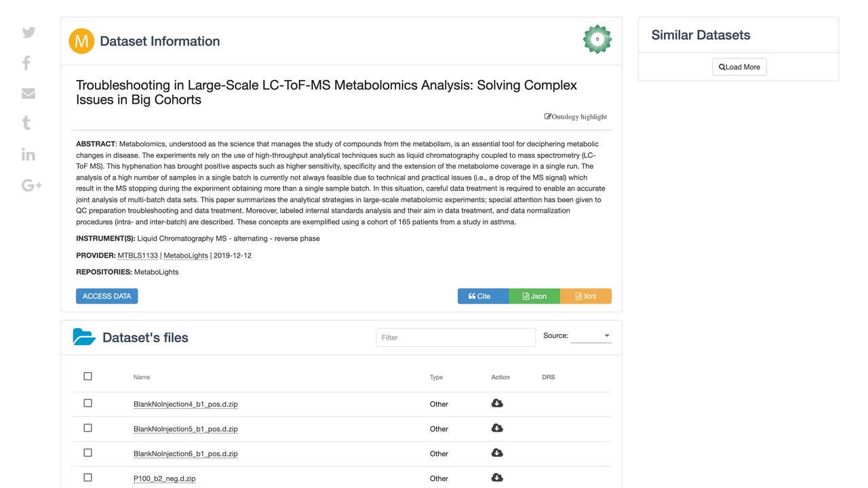Screen dimensions: 868x488
Task: Share dataset on Tumblr icon
Action: pos(26,123)
